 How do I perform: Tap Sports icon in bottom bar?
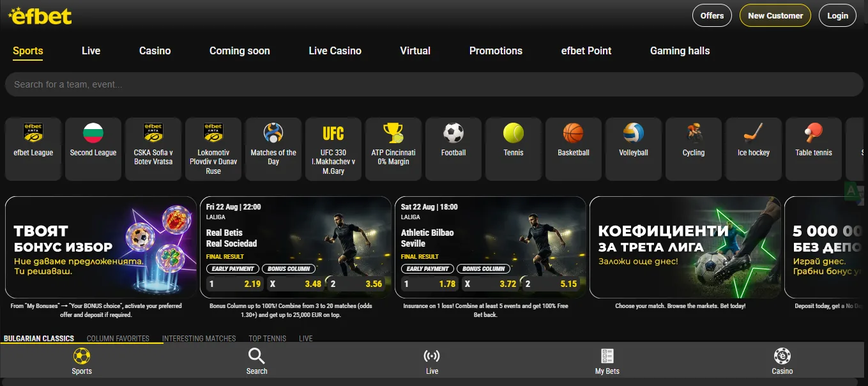(x=82, y=361)
